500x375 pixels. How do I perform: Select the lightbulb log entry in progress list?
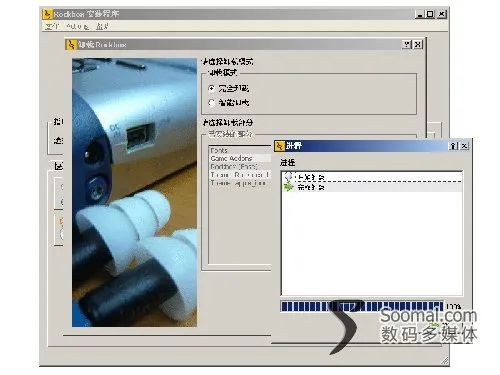(x=372, y=177)
